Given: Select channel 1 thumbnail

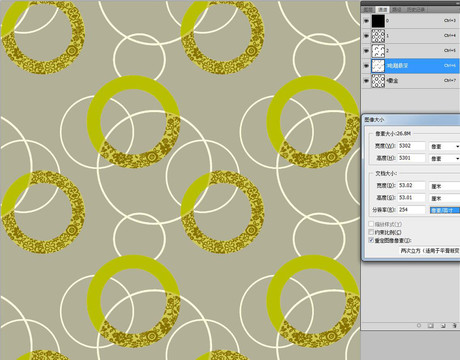Looking at the screenshot, I should point(378,36).
